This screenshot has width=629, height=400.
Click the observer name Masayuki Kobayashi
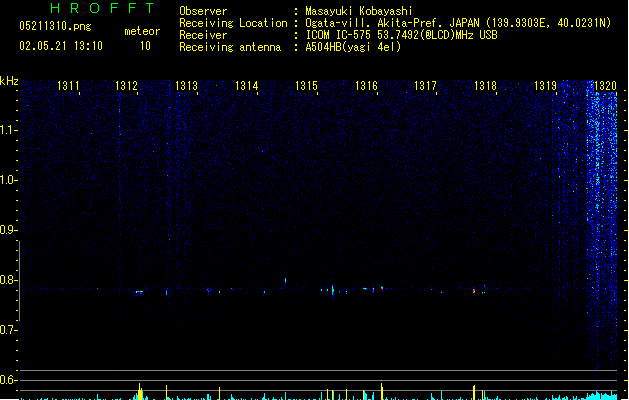(x=359, y=11)
